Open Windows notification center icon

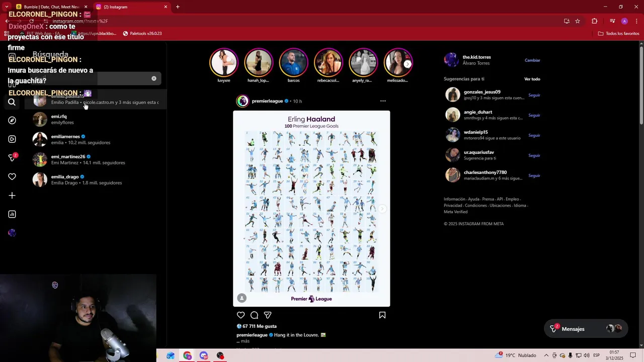(x=633, y=355)
